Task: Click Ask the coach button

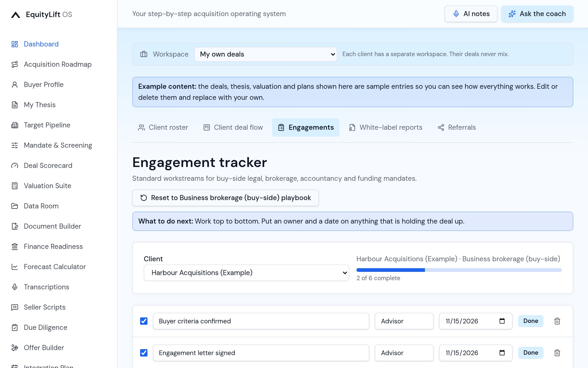Action: tap(537, 14)
